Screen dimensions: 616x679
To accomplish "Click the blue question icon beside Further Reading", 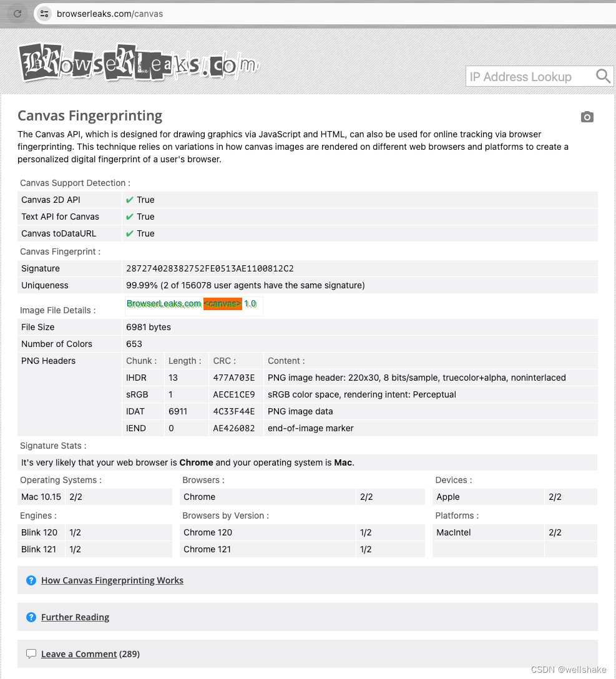I will (x=31, y=617).
